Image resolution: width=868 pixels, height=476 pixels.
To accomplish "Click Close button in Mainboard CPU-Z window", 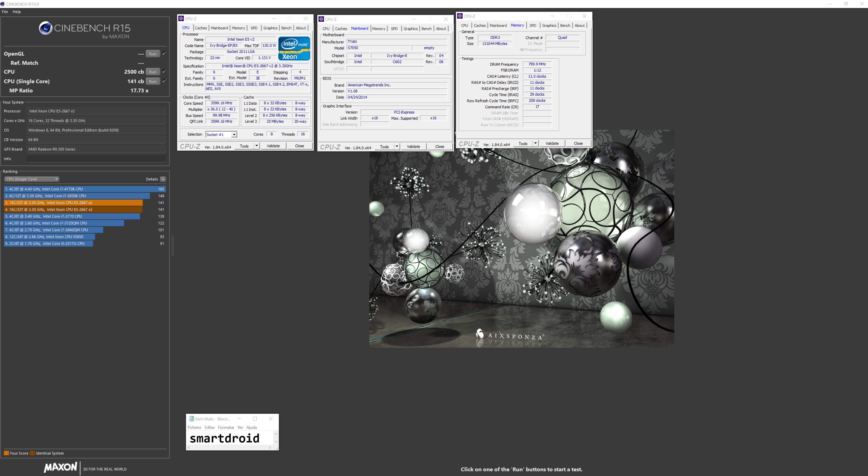I will click(440, 147).
